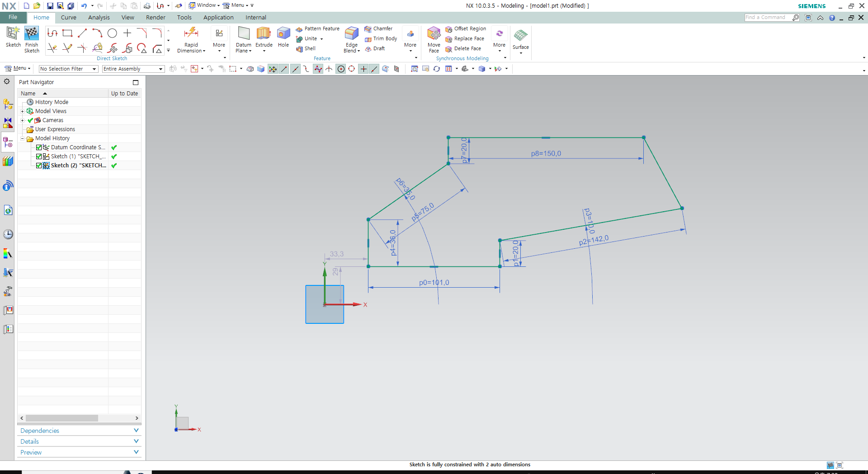
Task: Toggle the snap option with plus-sign icon
Action: (x=363, y=69)
